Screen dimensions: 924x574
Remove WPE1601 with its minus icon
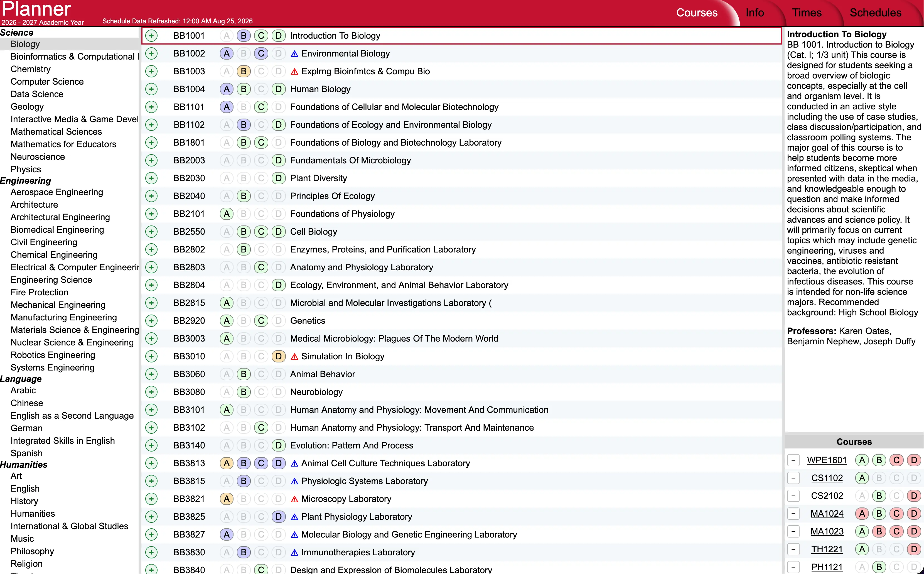[793, 460]
